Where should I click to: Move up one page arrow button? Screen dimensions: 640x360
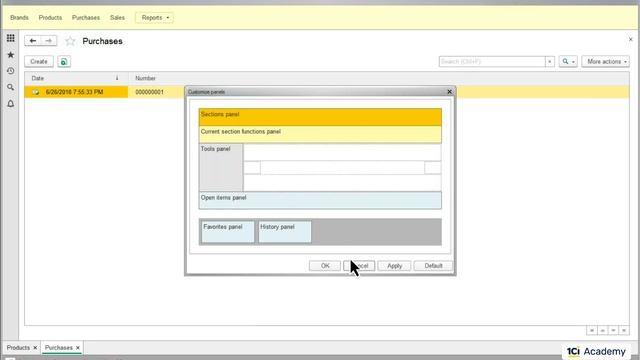[602, 330]
